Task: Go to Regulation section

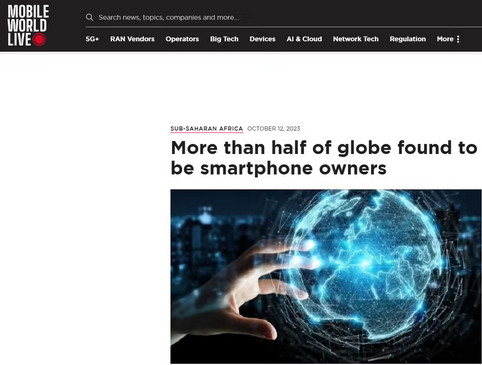Action: (x=408, y=39)
